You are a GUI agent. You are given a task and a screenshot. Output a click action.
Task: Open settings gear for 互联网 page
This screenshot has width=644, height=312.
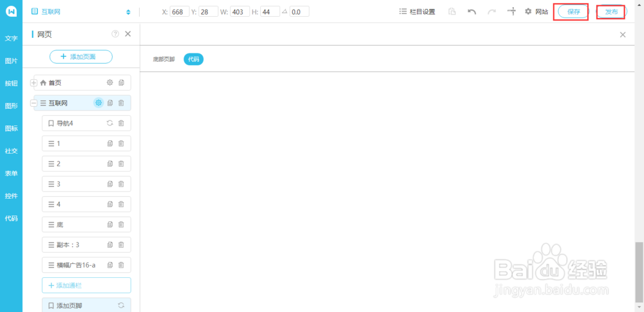99,103
